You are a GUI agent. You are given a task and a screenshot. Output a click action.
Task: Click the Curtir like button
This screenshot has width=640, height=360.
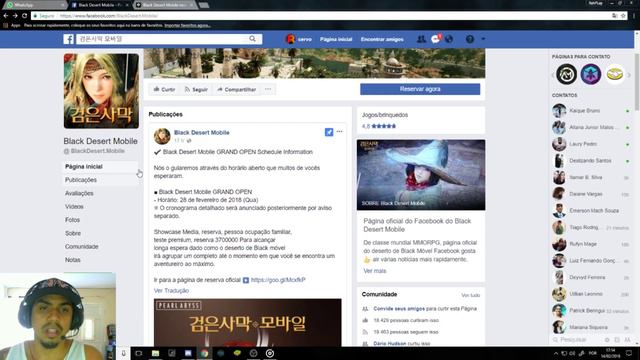[x=164, y=89]
